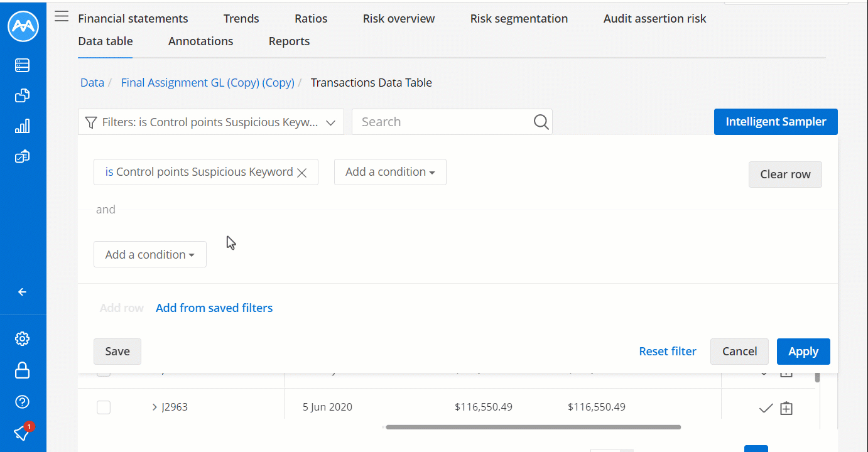Switch to Audit assertion risk tab
Screen dimensions: 868x452
pos(655,18)
